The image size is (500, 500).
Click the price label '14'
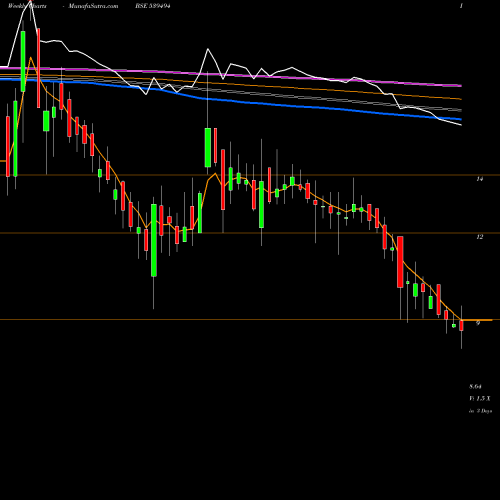coord(480,179)
